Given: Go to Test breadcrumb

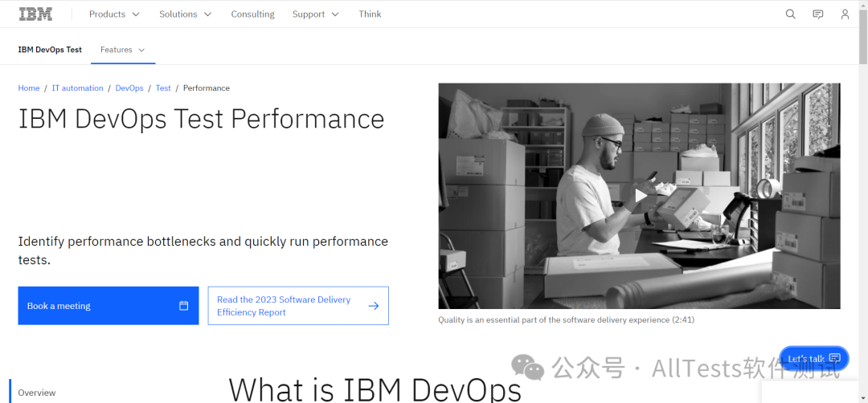Looking at the screenshot, I should tap(163, 88).
